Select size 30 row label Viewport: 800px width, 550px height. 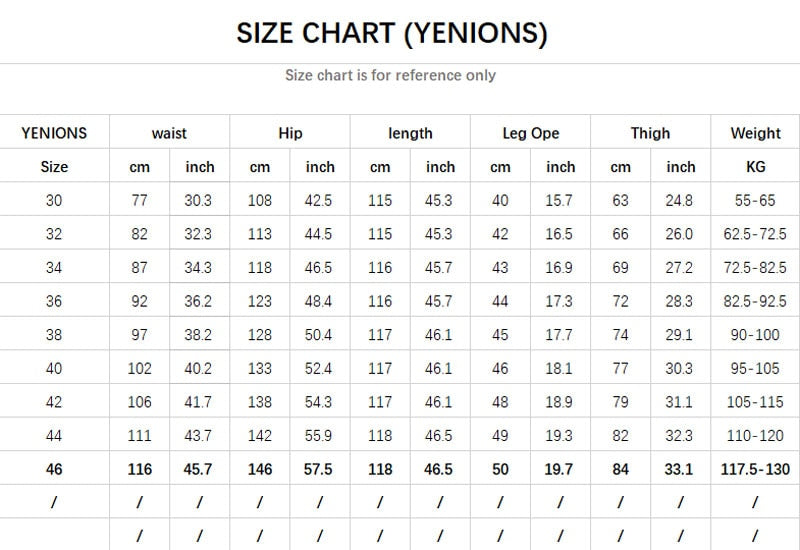coord(54,201)
